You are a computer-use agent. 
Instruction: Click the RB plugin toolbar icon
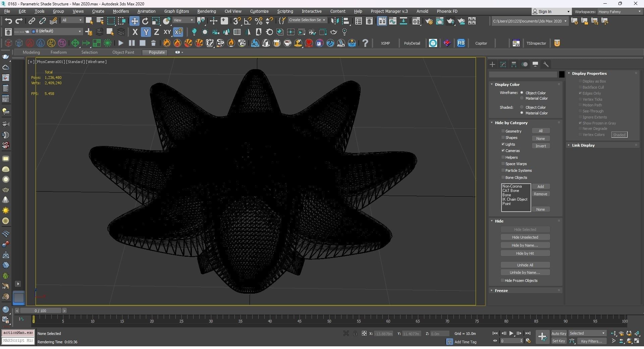point(461,43)
